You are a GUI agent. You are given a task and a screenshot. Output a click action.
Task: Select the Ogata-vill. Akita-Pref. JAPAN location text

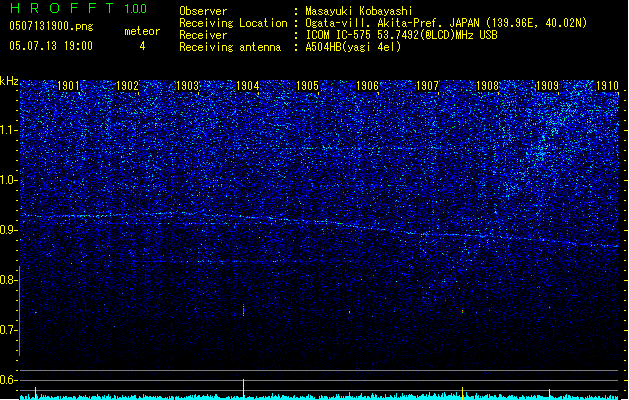(x=446, y=23)
